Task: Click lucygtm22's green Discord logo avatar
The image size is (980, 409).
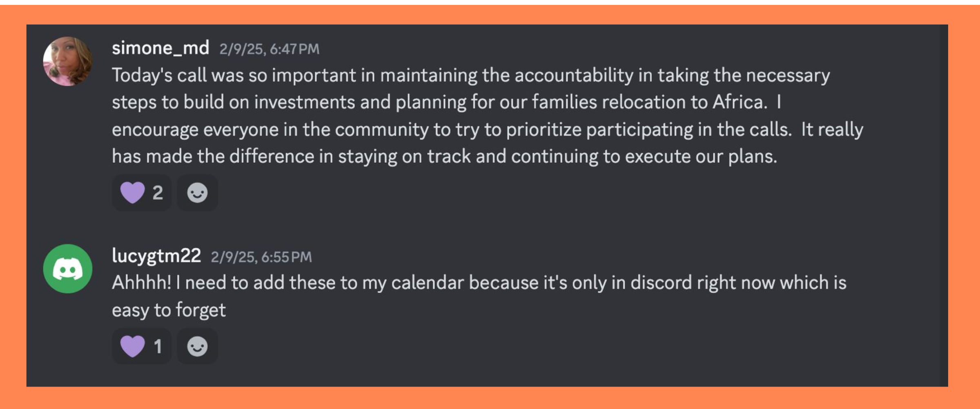Action: tap(68, 269)
